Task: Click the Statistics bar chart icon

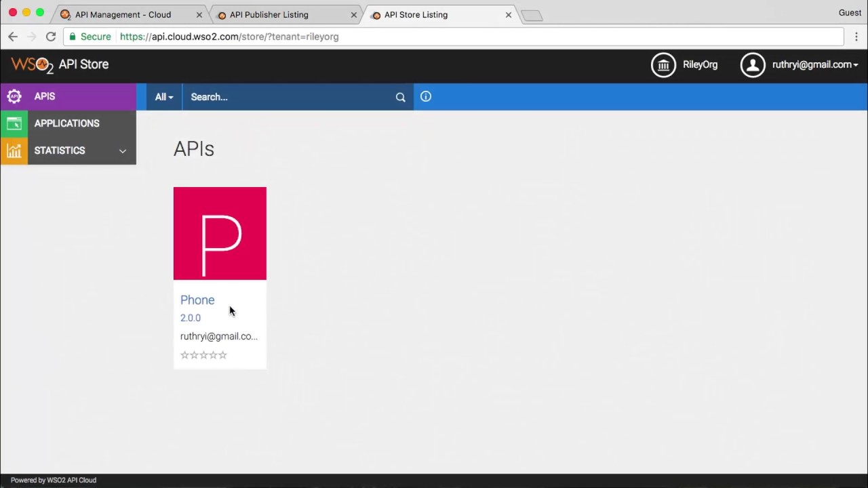Action: (x=14, y=150)
